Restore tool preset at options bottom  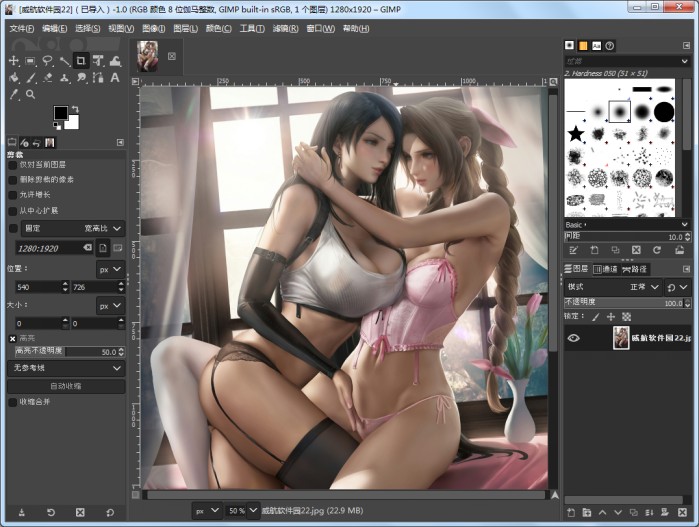pos(51,512)
